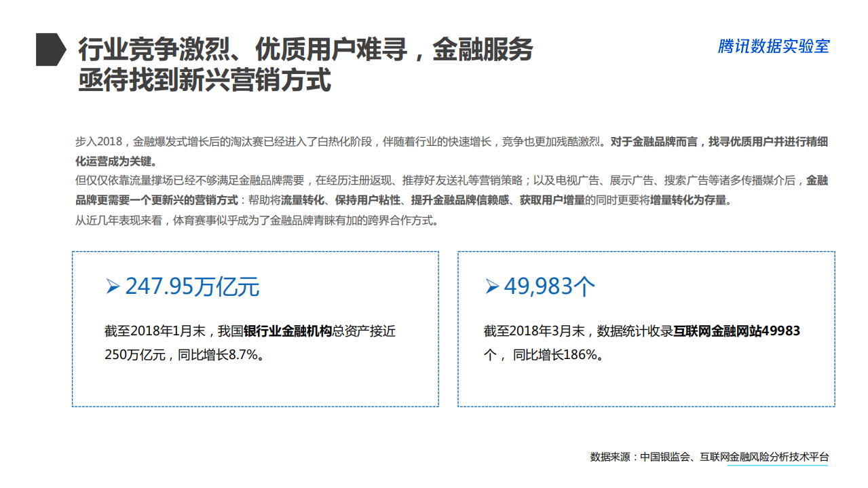The height and width of the screenshot is (488, 868).
Task: Expand the right box showing 49,983个
Action: tap(648, 329)
